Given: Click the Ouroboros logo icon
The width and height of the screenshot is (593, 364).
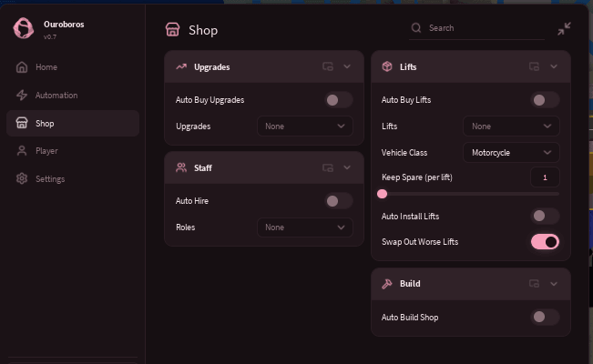Looking at the screenshot, I should tap(23, 28).
